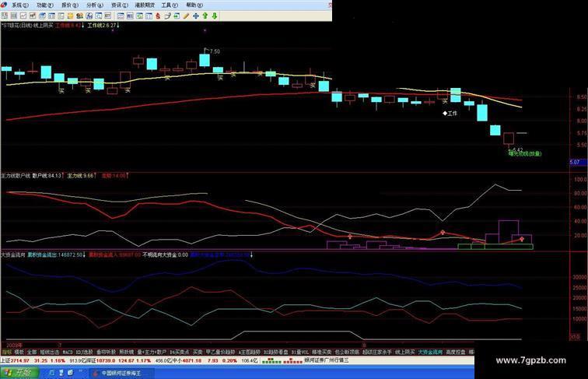Viewport: 588px width, 379px height.
Task: Click 深证 10739.0 index in status bar
Action: pos(100,360)
